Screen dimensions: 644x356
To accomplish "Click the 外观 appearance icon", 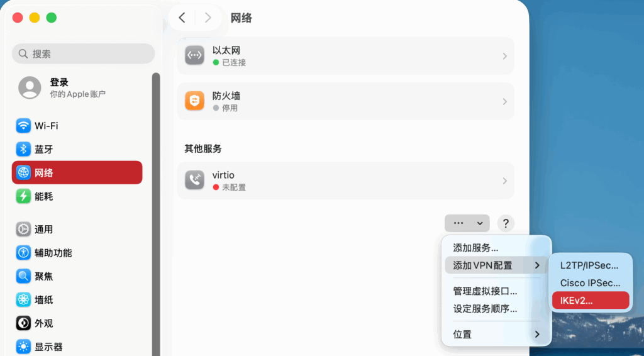I will point(23,323).
